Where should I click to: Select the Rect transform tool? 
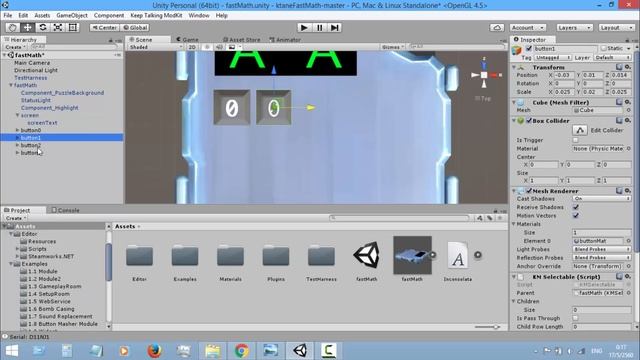73,27
